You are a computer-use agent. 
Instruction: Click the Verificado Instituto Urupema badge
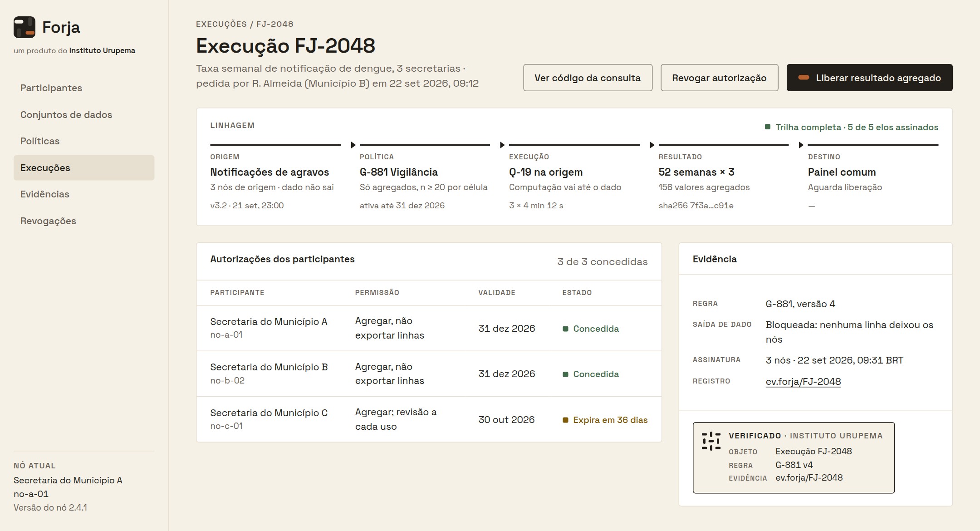[794, 457]
